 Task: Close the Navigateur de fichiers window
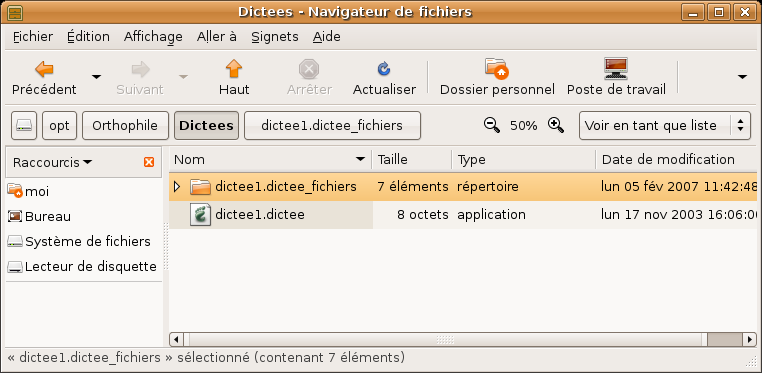pos(745,12)
